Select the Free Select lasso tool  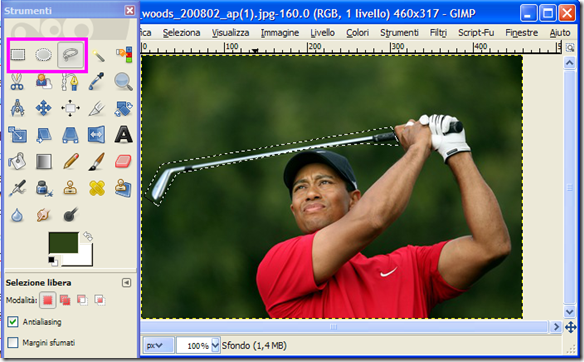pos(70,55)
